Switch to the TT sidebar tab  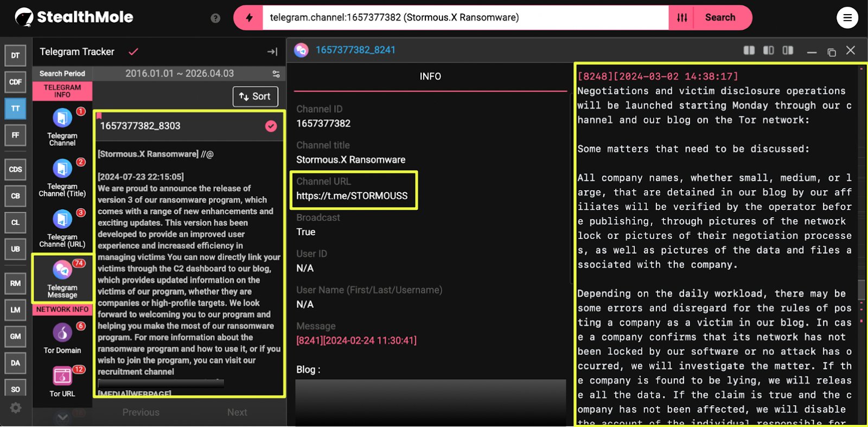[x=15, y=108]
